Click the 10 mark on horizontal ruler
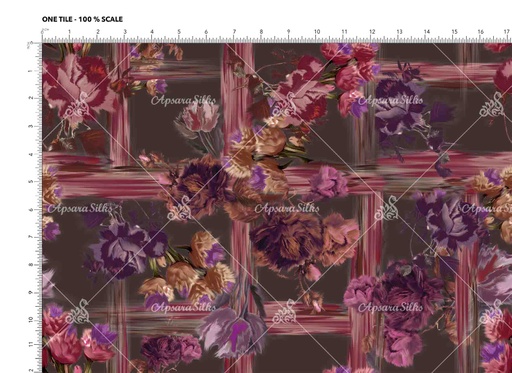This screenshot has height=373, width=512. click(317, 32)
